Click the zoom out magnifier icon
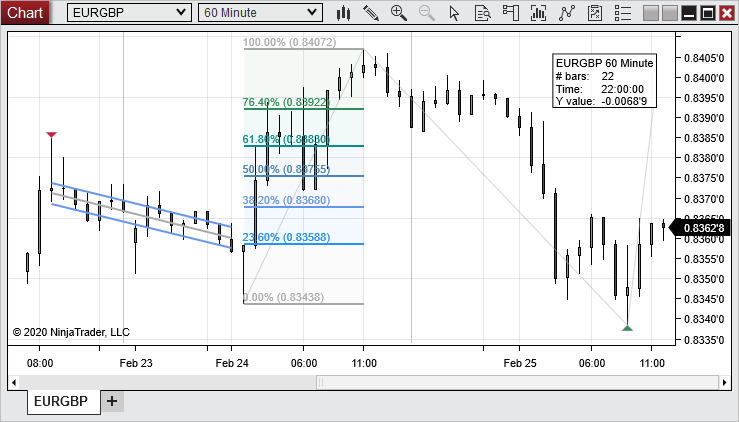Image resolution: width=739 pixels, height=422 pixels. pos(427,13)
